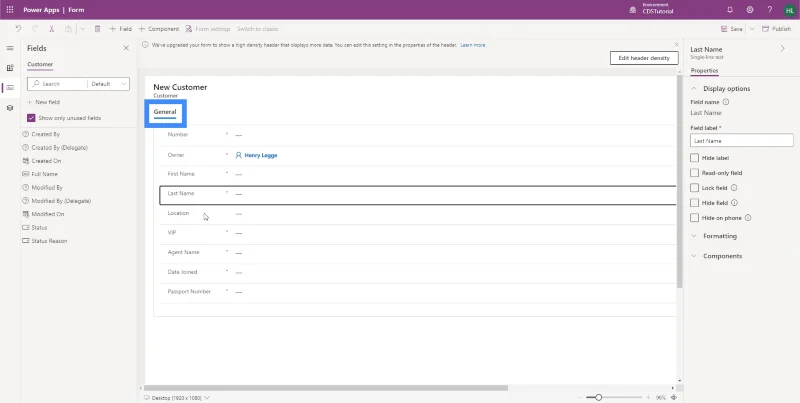Open the paste options dropdown arrow
Image resolution: width=800 pixels, height=403 pixels.
coord(83,29)
